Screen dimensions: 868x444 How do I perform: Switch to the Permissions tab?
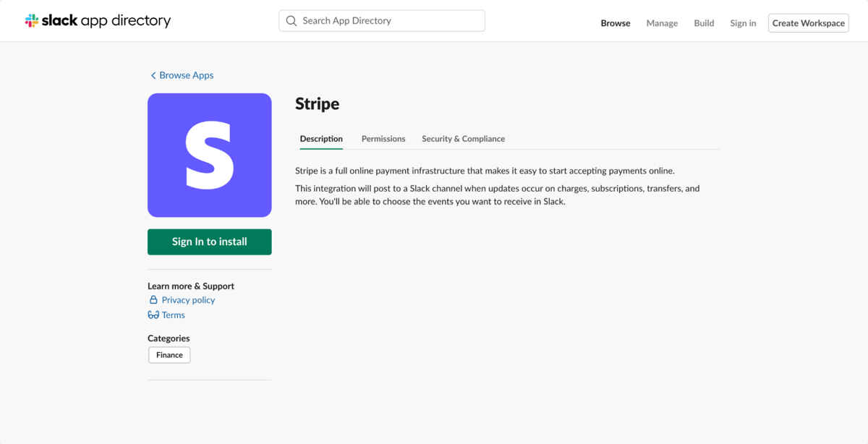coord(383,139)
